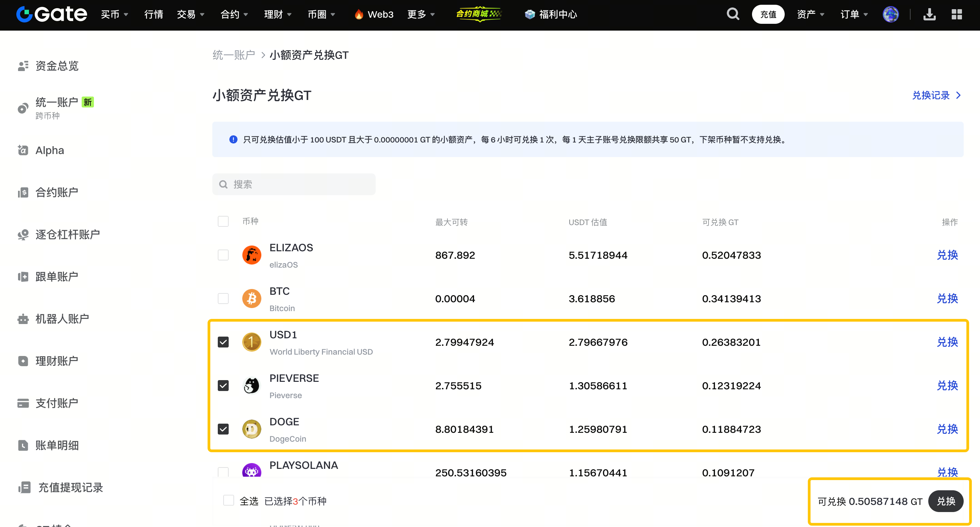This screenshot has height=527, width=980.
Task: Open the 行情 menu item
Action: point(154,14)
